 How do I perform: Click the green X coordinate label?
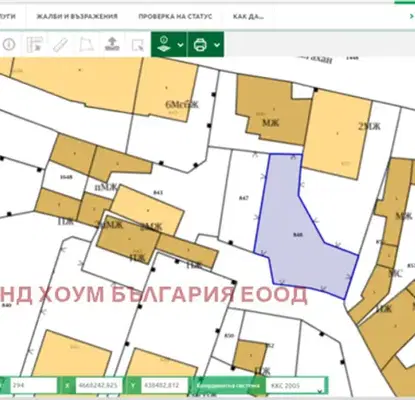[68, 386]
